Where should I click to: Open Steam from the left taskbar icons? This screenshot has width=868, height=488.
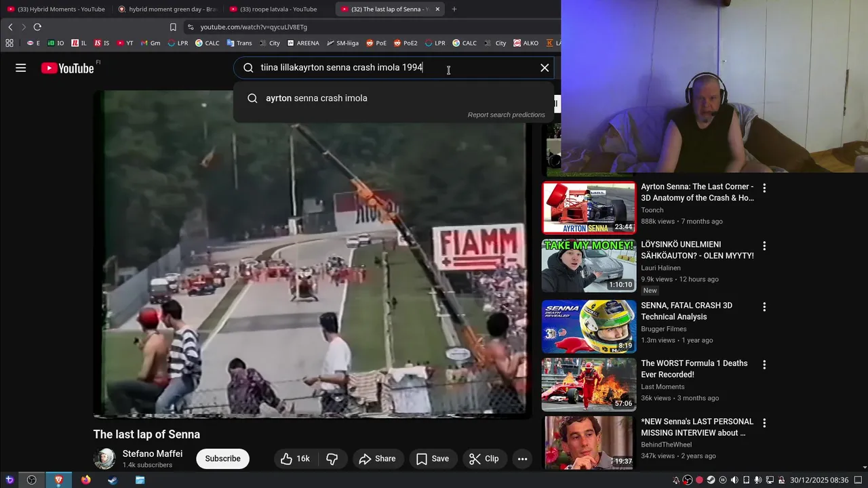[x=113, y=480]
